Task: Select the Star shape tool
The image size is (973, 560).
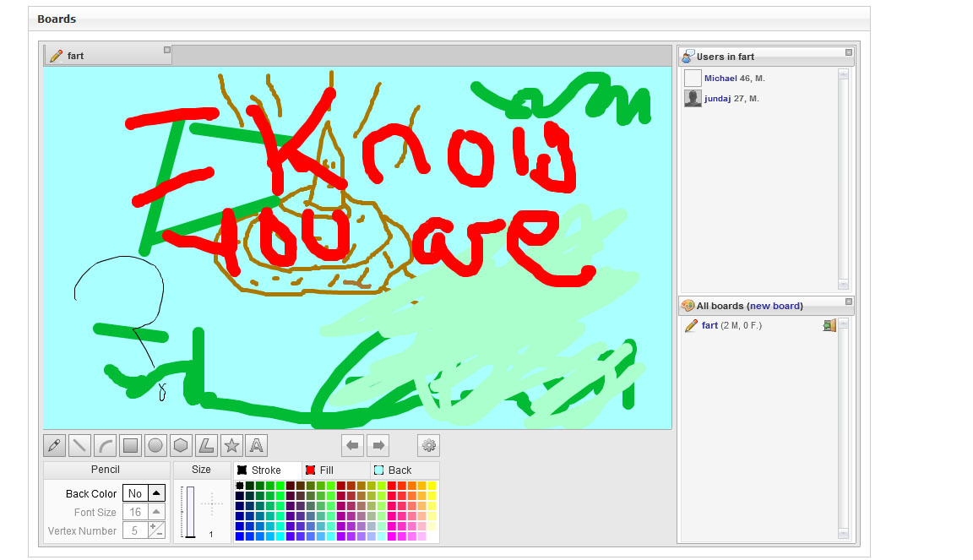Action: tap(231, 445)
